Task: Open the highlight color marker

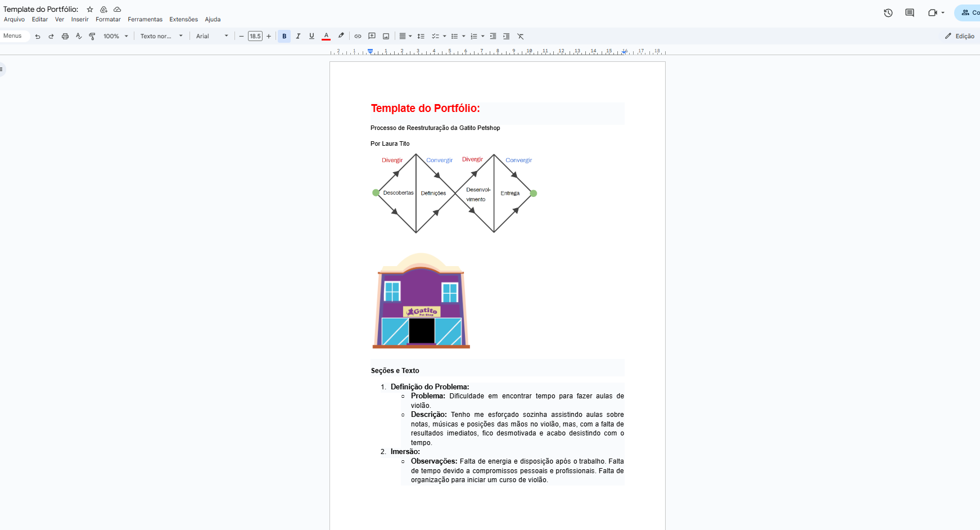Action: (341, 36)
